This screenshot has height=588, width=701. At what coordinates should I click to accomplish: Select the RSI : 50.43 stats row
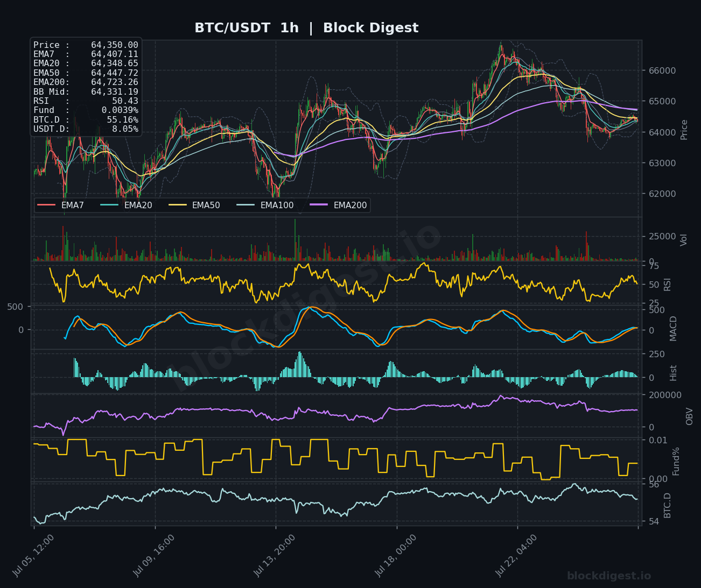[x=86, y=101]
